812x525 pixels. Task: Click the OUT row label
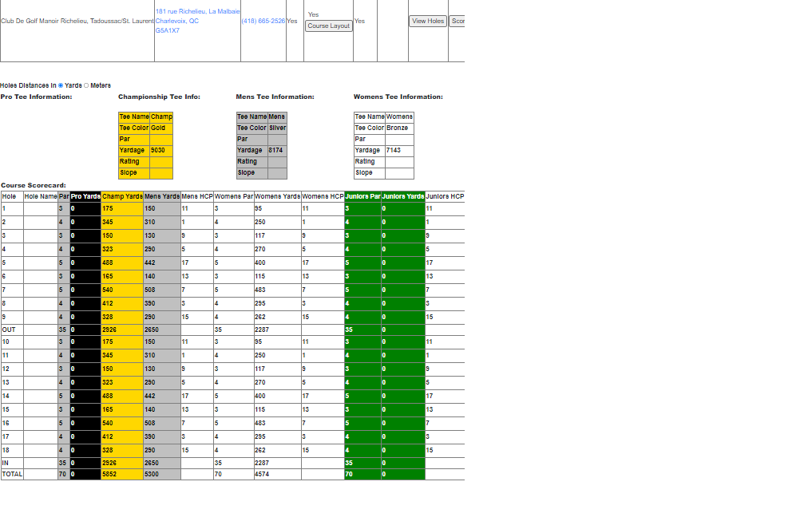9,330
